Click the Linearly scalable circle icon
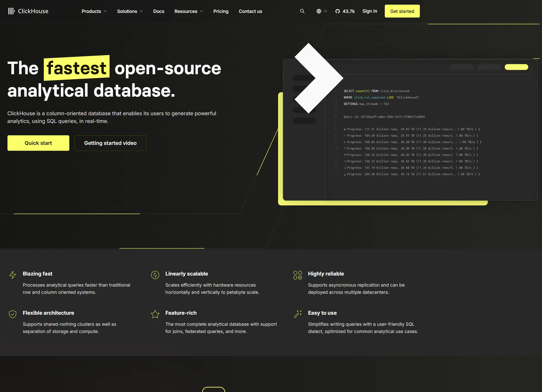The width and height of the screenshot is (542, 392). (155, 275)
